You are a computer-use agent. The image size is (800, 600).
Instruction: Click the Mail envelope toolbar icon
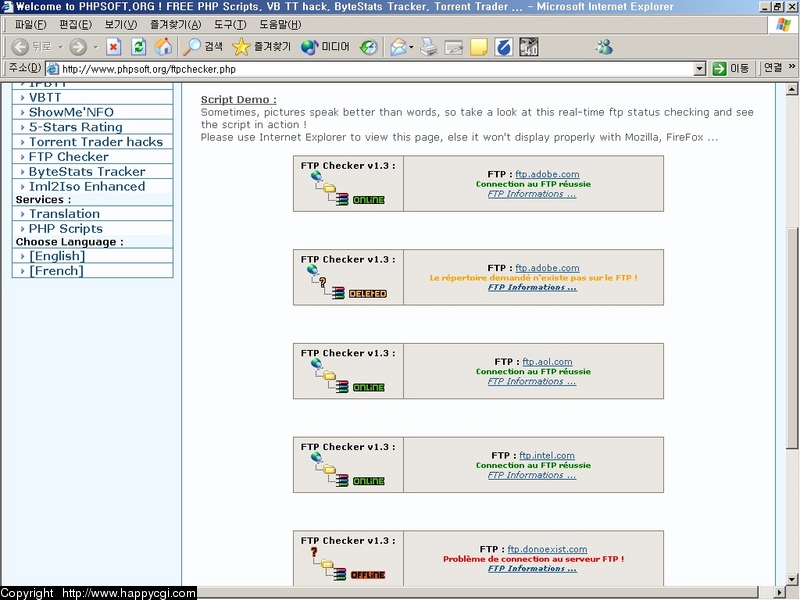pyautogui.click(x=398, y=47)
